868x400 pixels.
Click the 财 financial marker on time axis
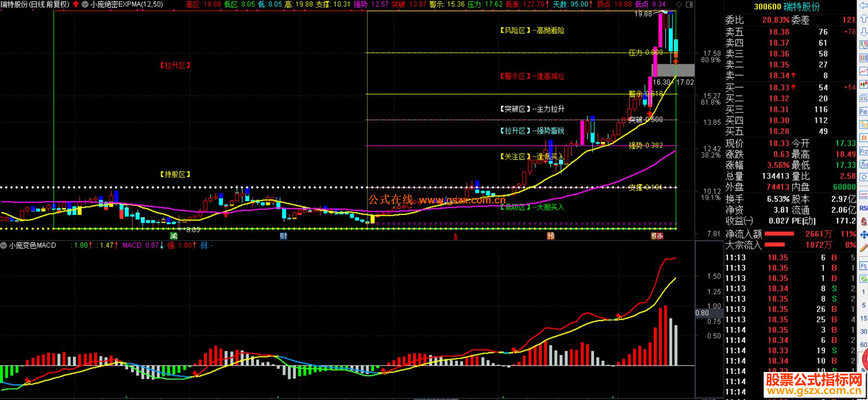284,236
